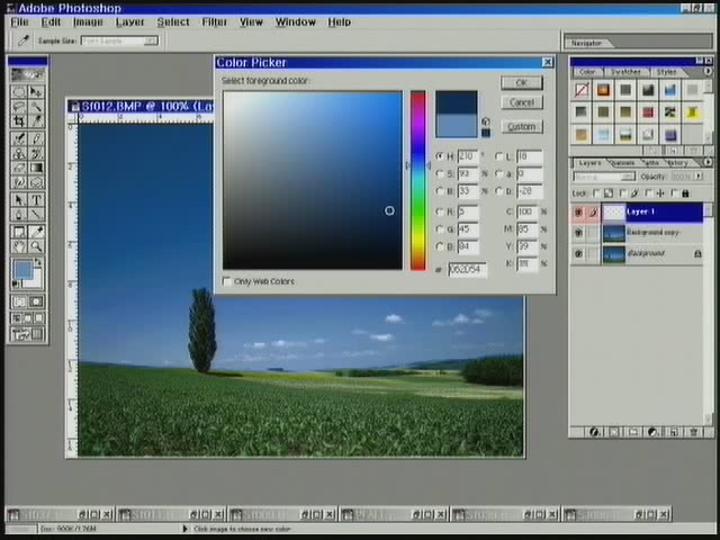This screenshot has height=540, width=720.
Task: Select the Line tool
Action: tap(36, 214)
